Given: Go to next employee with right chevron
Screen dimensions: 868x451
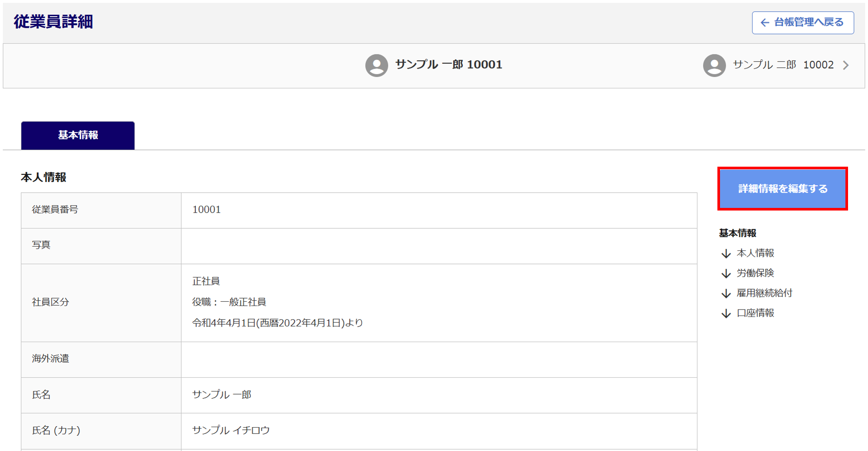Looking at the screenshot, I should pyautogui.click(x=846, y=65).
